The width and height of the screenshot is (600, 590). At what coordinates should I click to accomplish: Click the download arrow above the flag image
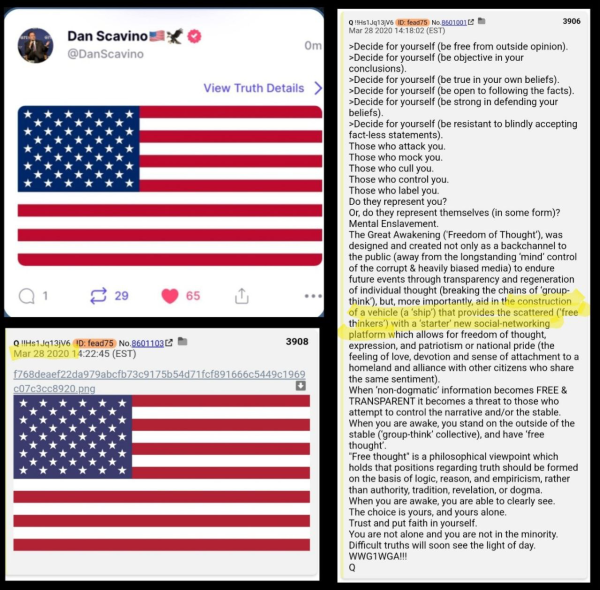[x=301, y=386]
